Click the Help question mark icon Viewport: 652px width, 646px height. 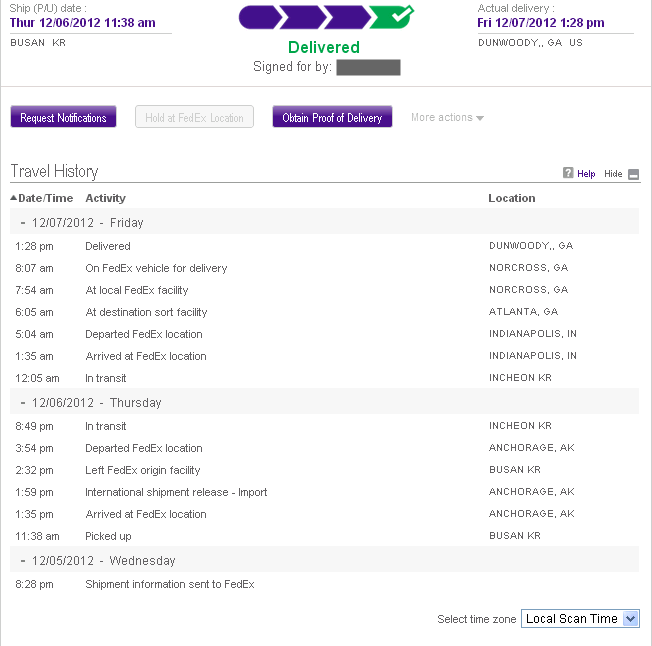point(568,173)
